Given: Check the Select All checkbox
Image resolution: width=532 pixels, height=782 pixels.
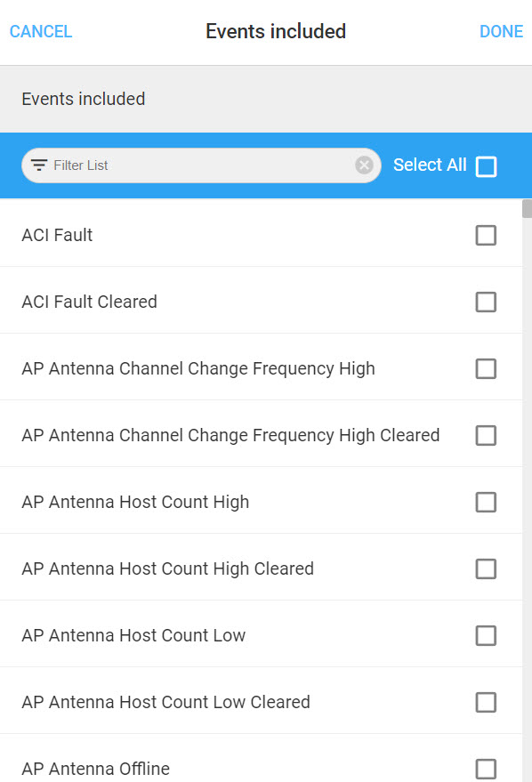Looking at the screenshot, I should pyautogui.click(x=486, y=166).
